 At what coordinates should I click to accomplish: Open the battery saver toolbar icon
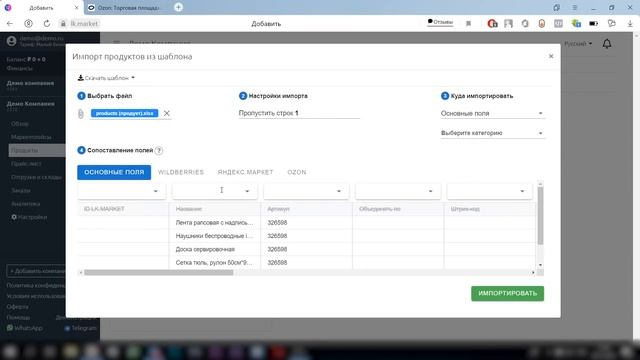593,24
